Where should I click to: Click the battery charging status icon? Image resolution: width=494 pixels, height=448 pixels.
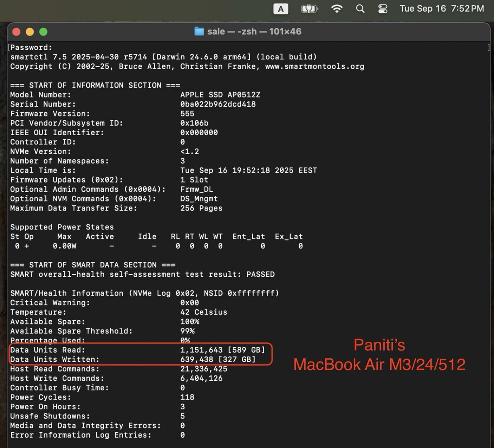tap(309, 9)
